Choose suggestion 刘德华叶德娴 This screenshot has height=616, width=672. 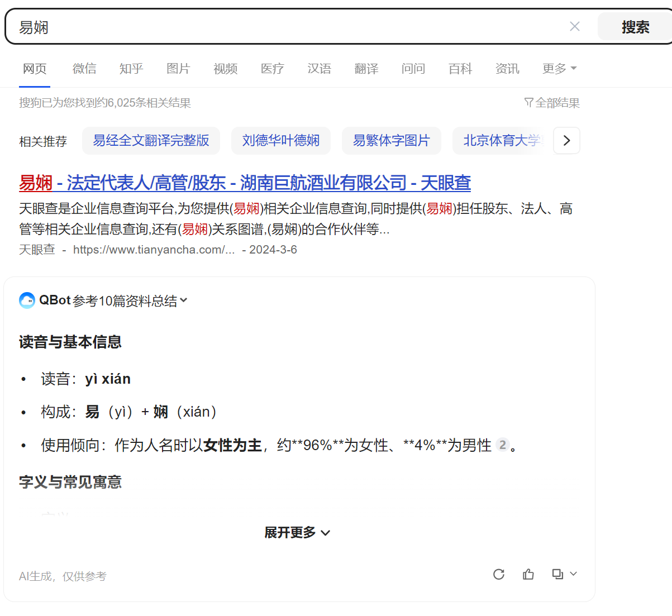tap(281, 141)
